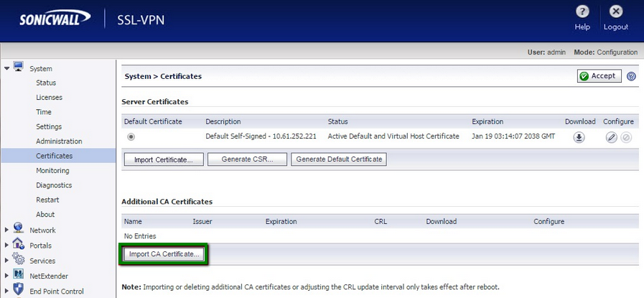Click the Import Certificate... button
Viewport: 644px width, 298px height.
164,159
